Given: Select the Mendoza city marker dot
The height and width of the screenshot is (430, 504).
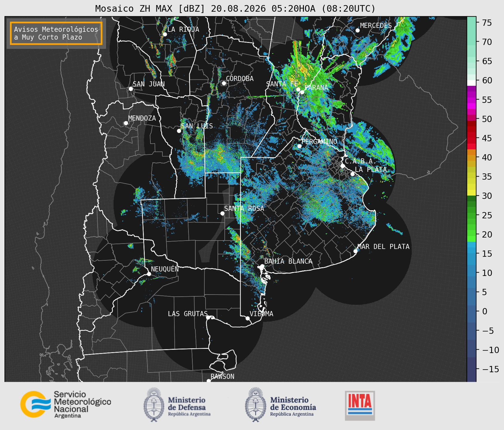Looking at the screenshot, I should coord(126,123).
